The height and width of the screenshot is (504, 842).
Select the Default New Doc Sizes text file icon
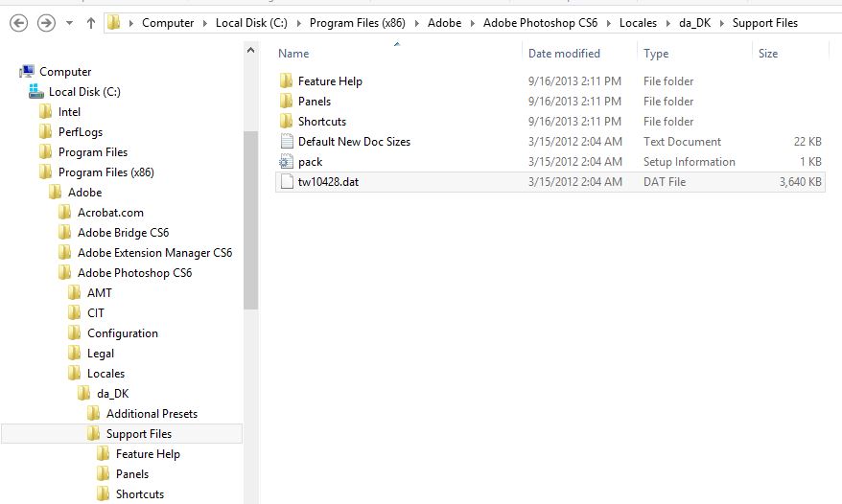point(287,141)
